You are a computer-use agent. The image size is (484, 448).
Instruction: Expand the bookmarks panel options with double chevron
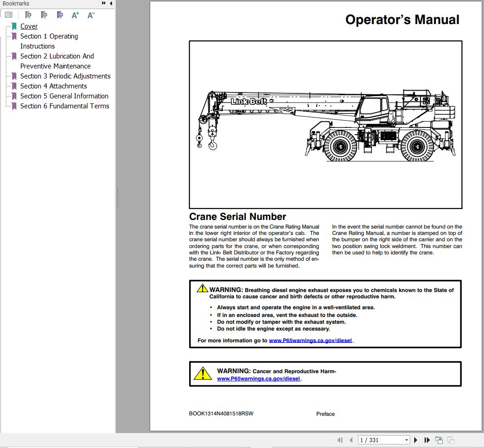click(x=103, y=3)
